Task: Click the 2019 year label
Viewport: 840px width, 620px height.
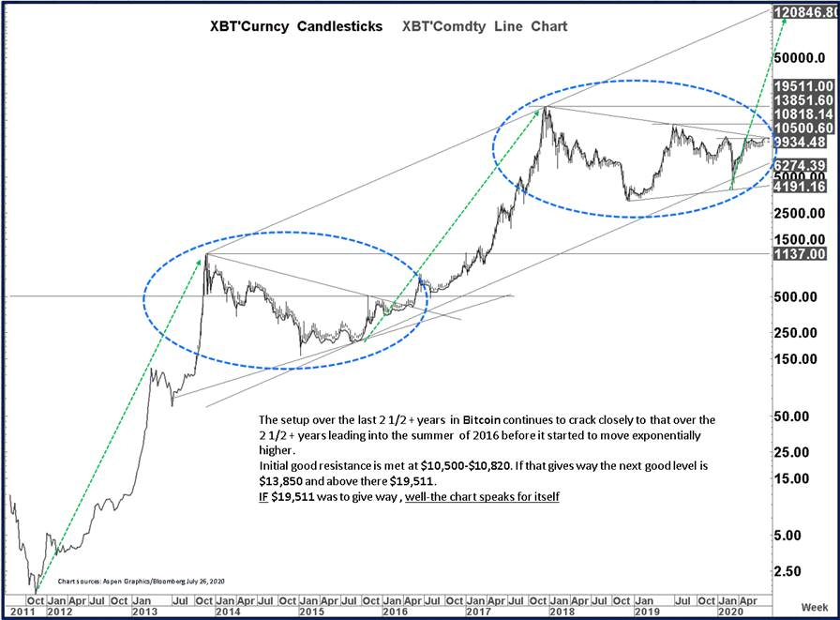Action: (647, 612)
